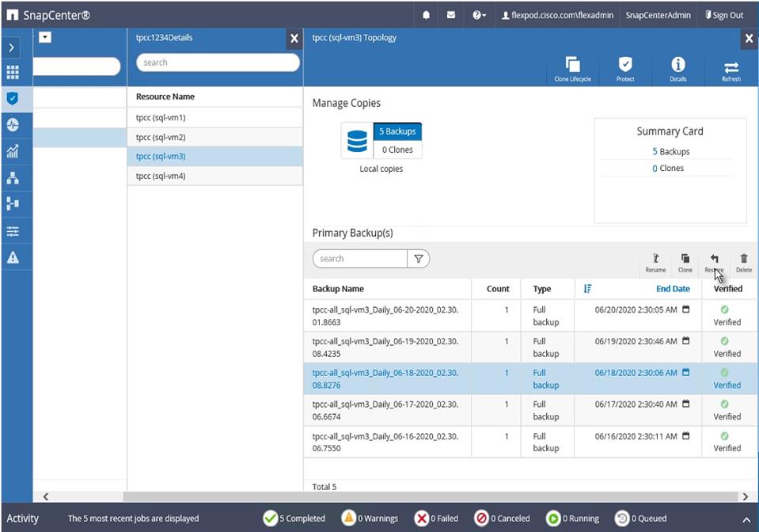Click the SnapCenterAdmin role link
Viewport: 759px width, 532px height.
click(658, 15)
